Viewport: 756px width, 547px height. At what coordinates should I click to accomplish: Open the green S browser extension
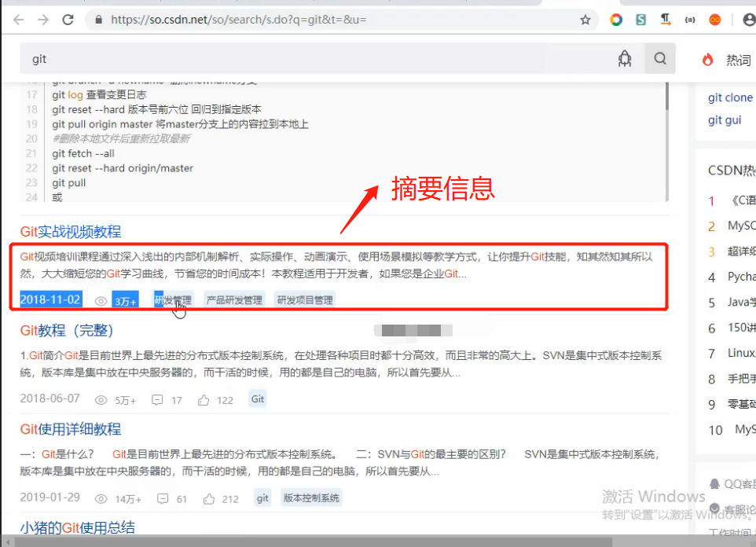coord(640,20)
